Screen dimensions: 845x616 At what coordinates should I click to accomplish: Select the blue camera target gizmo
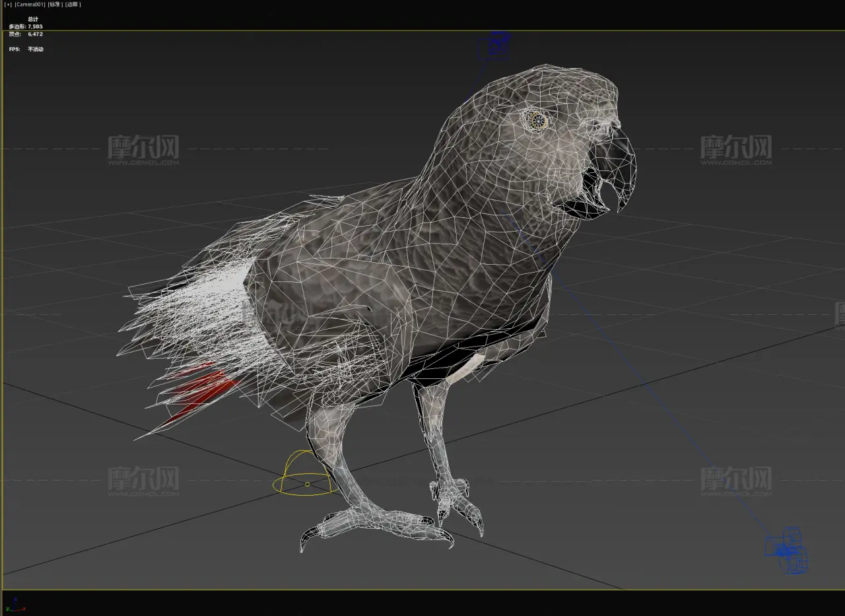point(498,44)
